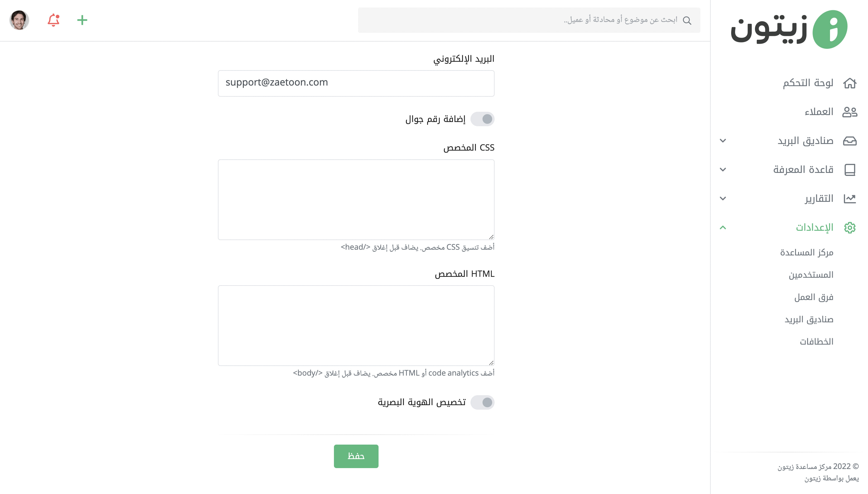
Task: Open المستخدمين settings submenu item
Action: [811, 275]
